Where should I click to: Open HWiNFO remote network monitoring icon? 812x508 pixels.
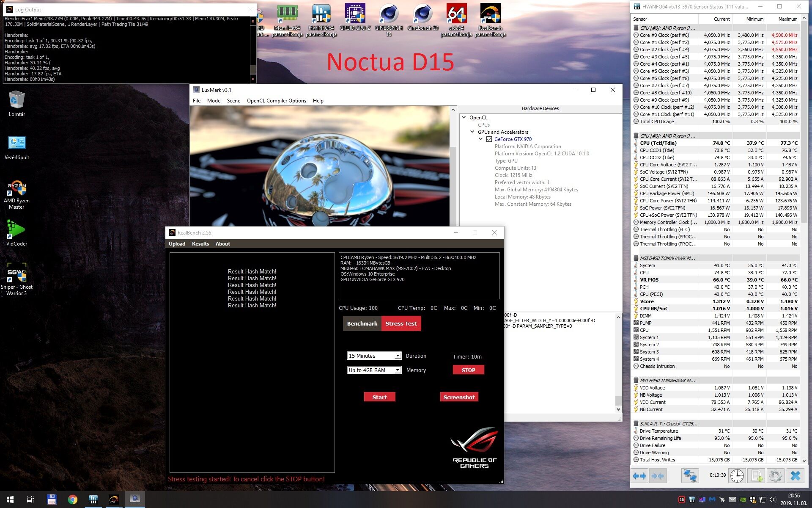[x=690, y=476]
